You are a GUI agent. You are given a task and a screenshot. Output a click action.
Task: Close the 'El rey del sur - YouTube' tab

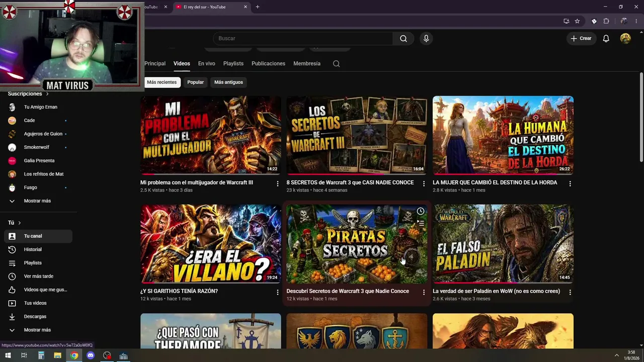coord(246,7)
